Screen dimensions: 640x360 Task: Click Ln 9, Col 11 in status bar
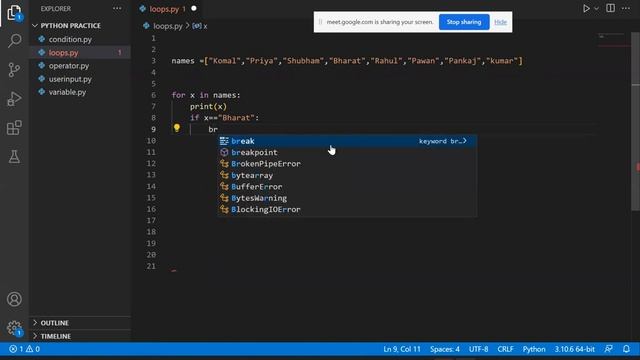click(x=402, y=349)
